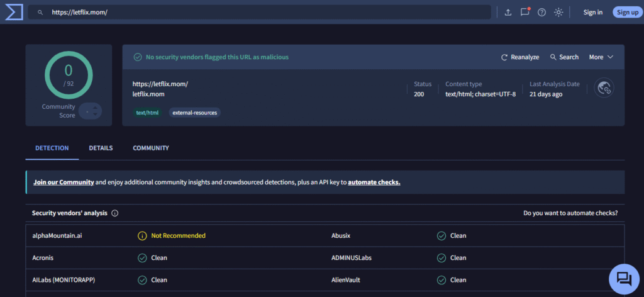Click the Sign up button
This screenshot has height=297, width=644.
pyautogui.click(x=628, y=13)
